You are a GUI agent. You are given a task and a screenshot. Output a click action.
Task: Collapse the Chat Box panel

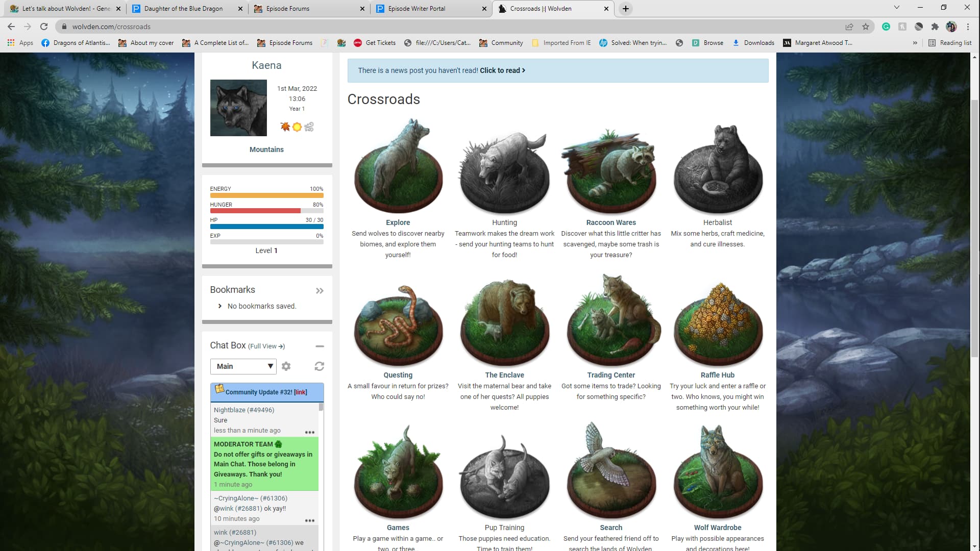pyautogui.click(x=320, y=346)
